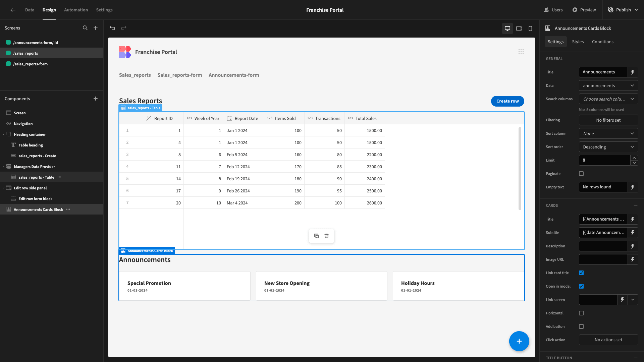This screenshot has height=362, width=644.
Task: Click the redo arrow
Action: coord(124,28)
